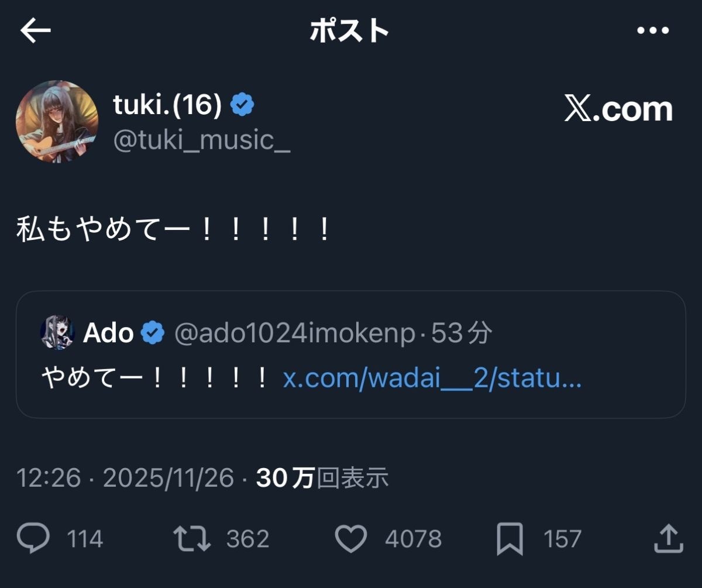Screen dimensions: 702x588
Task: Open Ado's small profile avatar
Action: tap(57, 333)
